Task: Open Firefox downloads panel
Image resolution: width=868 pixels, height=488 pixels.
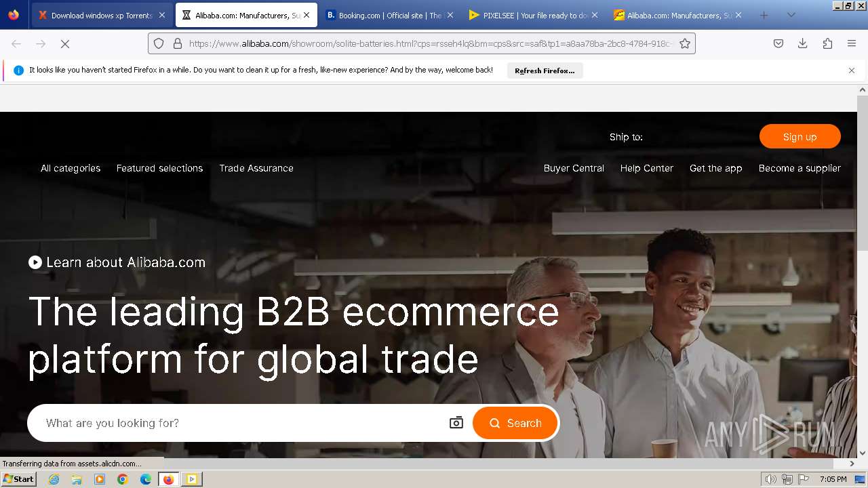Action: pos(803,43)
